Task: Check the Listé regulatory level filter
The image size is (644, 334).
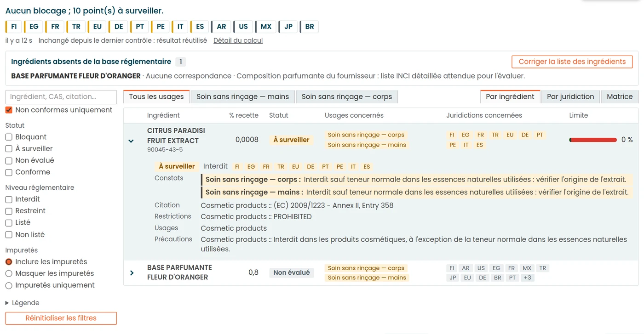Action: coord(8,223)
